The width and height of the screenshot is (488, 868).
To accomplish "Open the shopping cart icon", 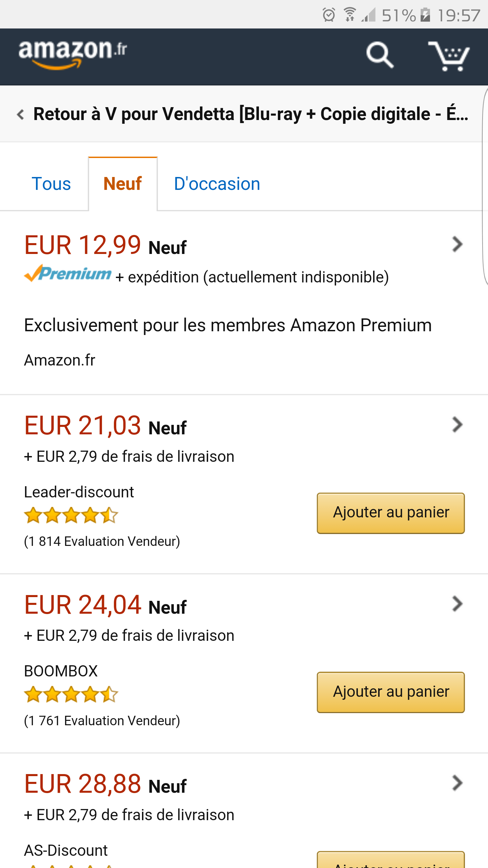I will [x=449, y=56].
